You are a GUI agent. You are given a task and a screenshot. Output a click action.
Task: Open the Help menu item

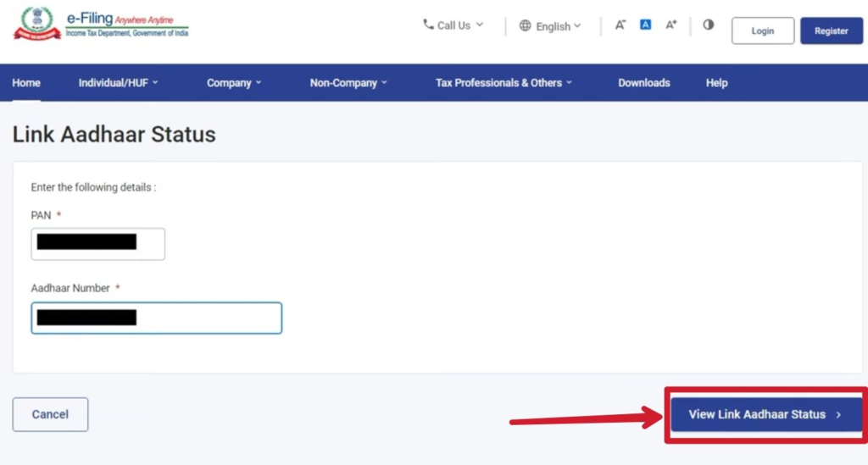coord(716,83)
